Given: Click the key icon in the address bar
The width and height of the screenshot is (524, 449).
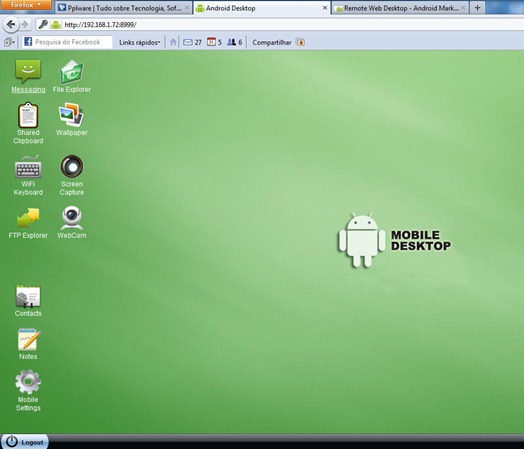Looking at the screenshot, I should coord(43,24).
